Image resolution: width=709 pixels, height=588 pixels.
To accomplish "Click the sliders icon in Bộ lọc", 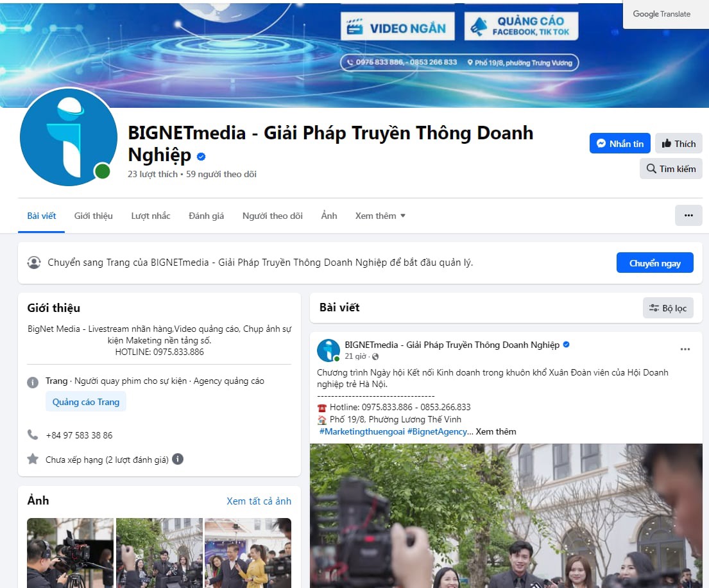I will point(654,308).
